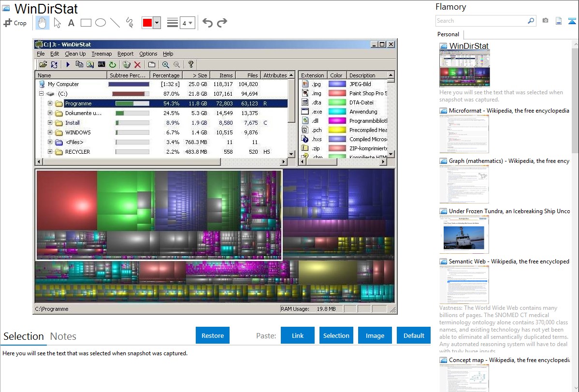Open the Personal tab

click(x=448, y=34)
